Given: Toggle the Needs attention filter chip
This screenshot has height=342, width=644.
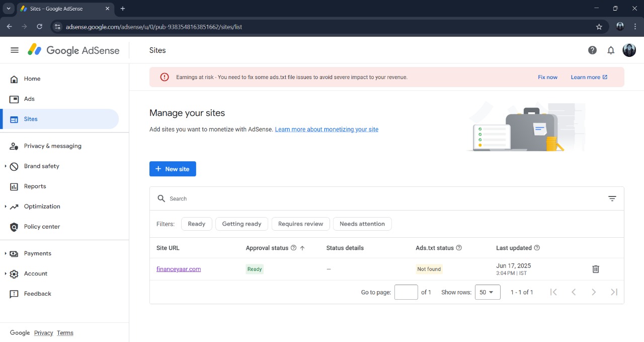Looking at the screenshot, I should [x=362, y=224].
